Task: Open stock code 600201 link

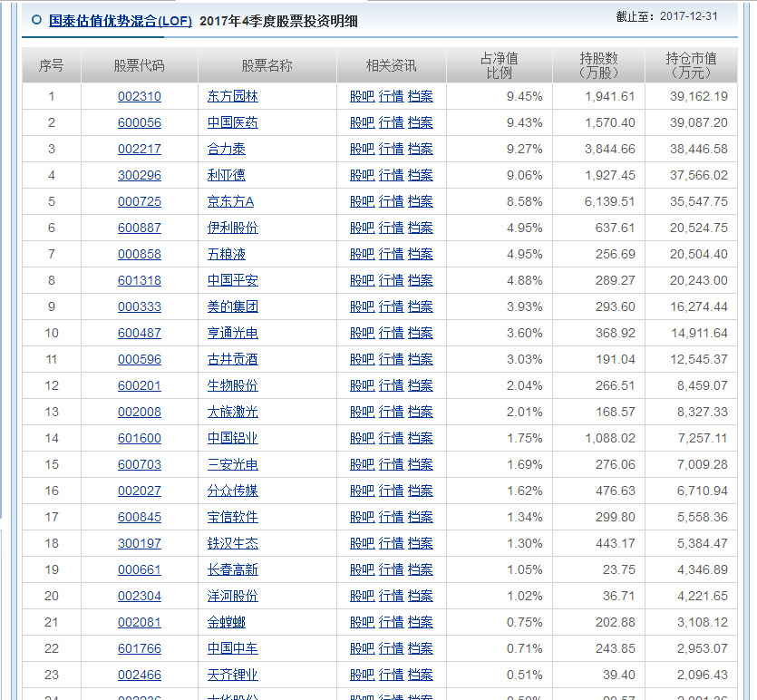Action: [x=140, y=385]
